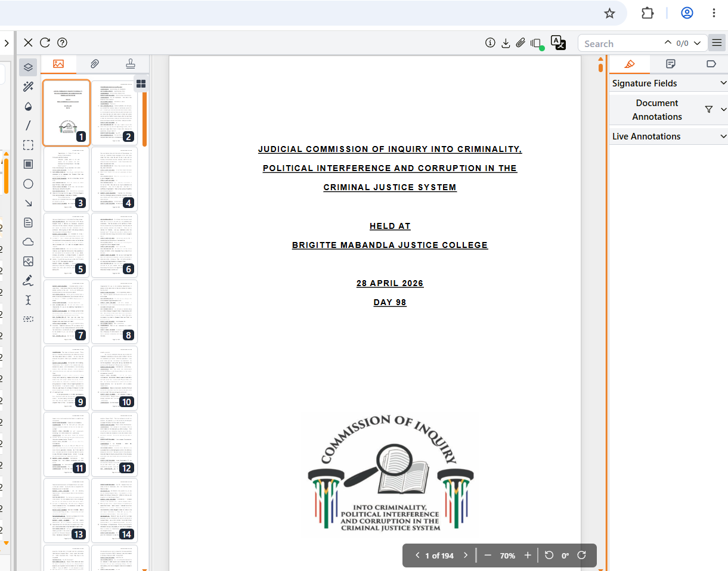Viewport: 728px width, 571px height.
Task: Open page 9 thumbnail
Action: point(66,377)
